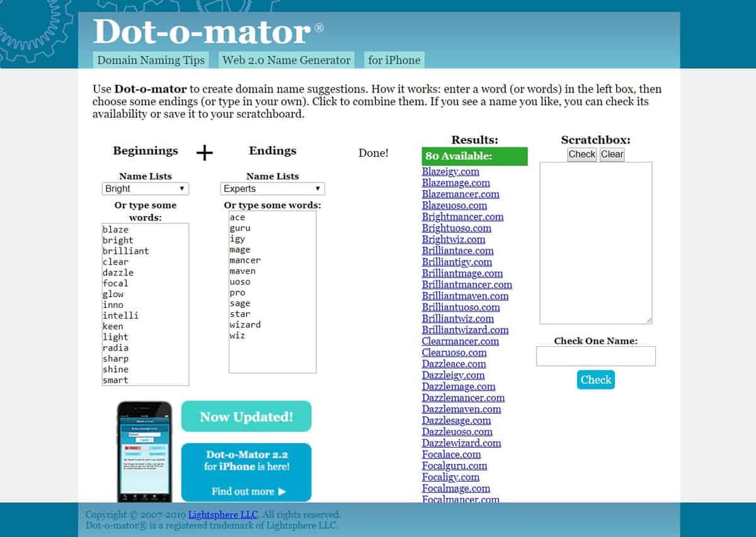Open Brilliantmaven.com result link

point(465,296)
